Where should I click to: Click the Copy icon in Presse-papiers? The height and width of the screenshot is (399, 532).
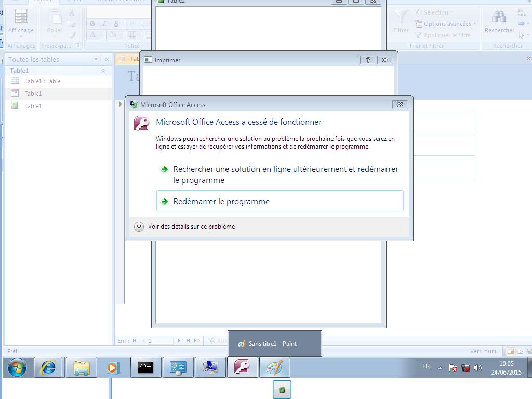72,24
